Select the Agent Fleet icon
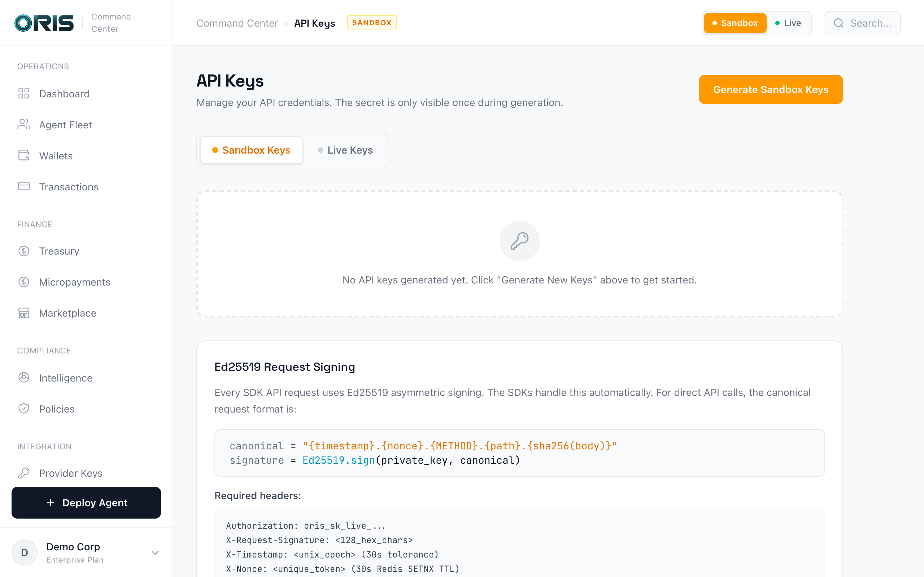The image size is (924, 577). click(x=23, y=124)
